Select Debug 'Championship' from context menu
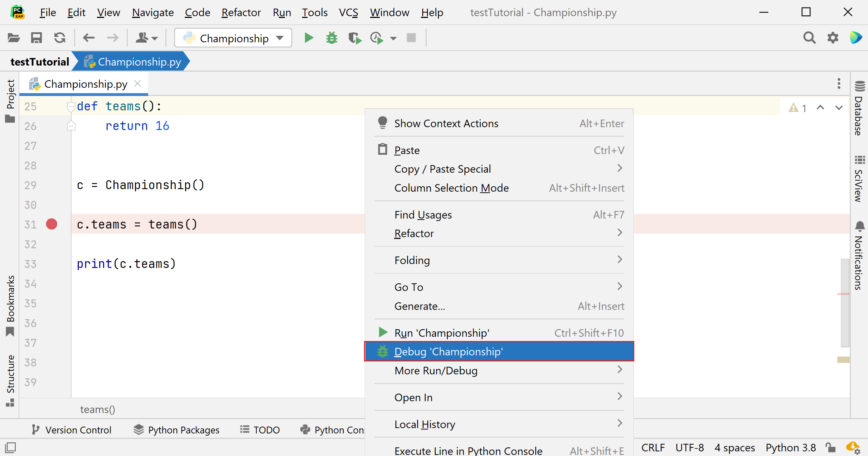The image size is (868, 456). point(448,352)
